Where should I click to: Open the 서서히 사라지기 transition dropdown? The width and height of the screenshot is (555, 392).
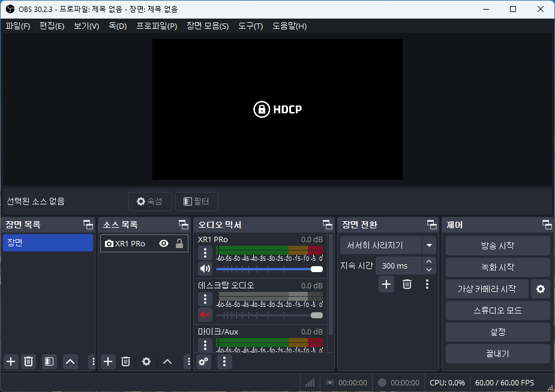pyautogui.click(x=388, y=245)
